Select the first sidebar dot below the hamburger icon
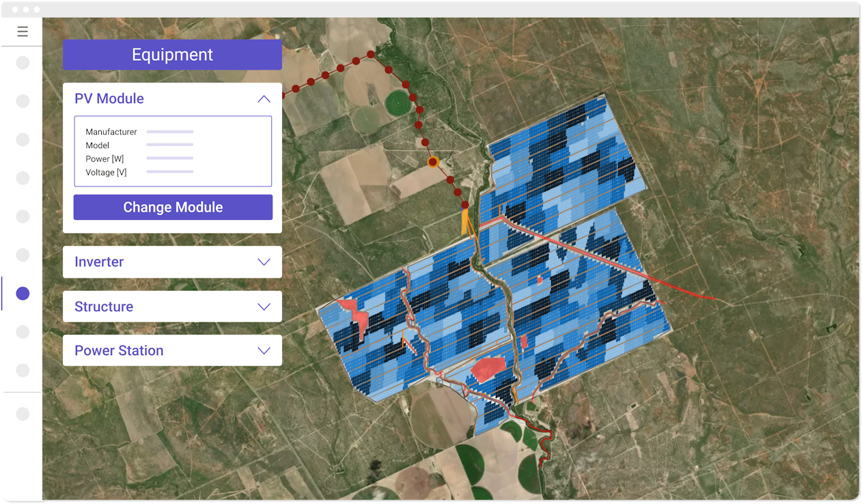This screenshot has width=862, height=504. tap(23, 63)
